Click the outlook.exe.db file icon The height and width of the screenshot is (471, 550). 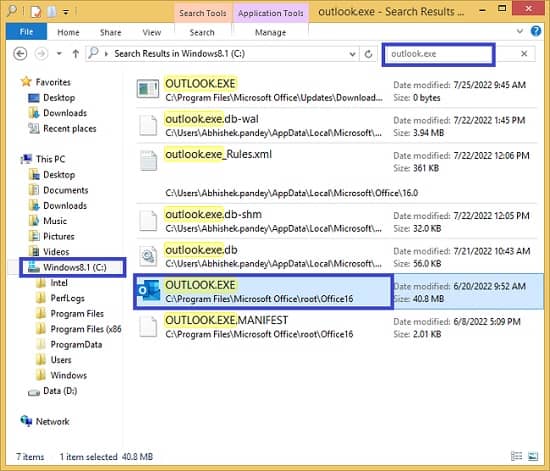[148, 256]
